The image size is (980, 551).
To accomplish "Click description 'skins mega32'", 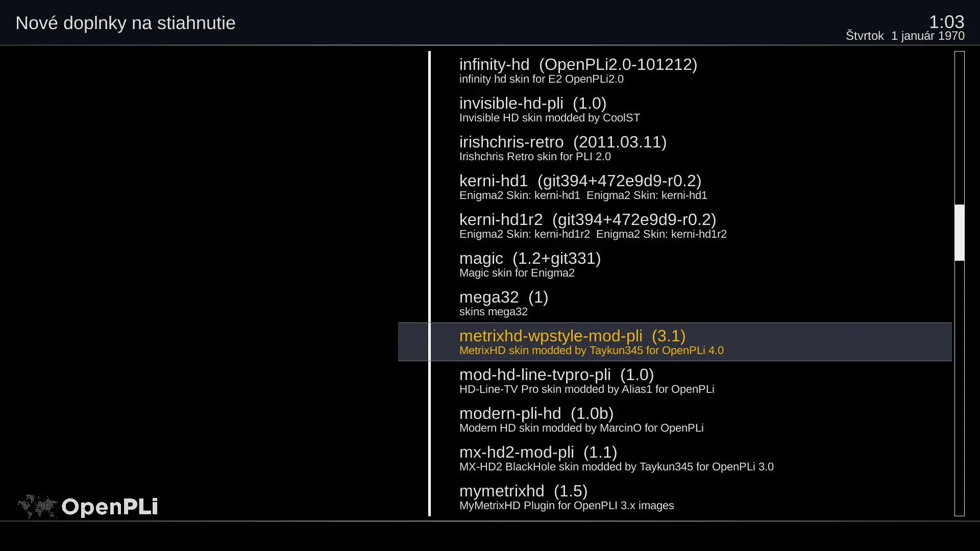I will 494,312.
